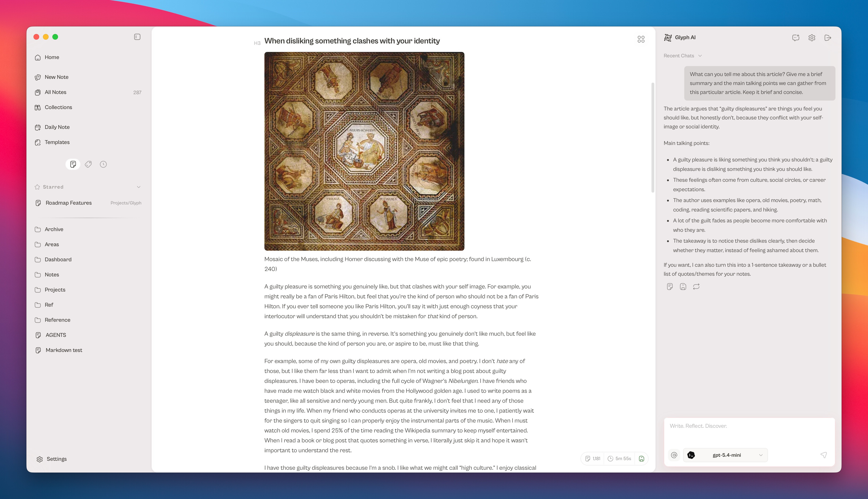868x499 pixels.
Task: Open Glyph AI settings gear
Action: (811, 38)
